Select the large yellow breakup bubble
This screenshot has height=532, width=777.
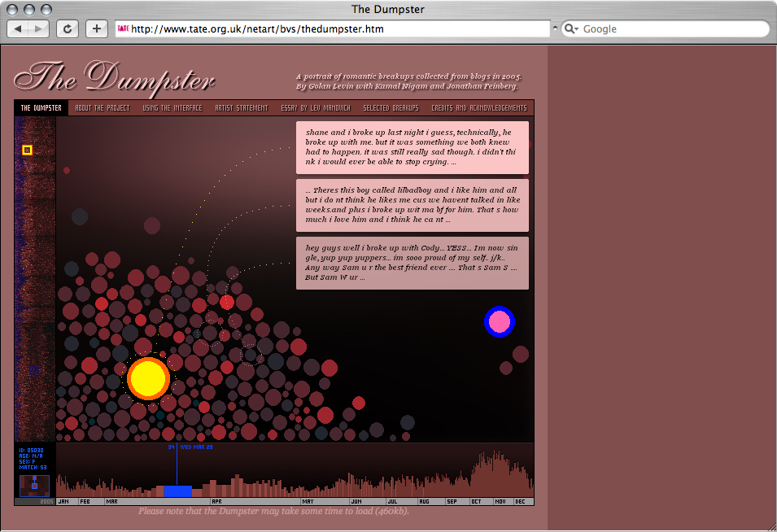click(148, 379)
